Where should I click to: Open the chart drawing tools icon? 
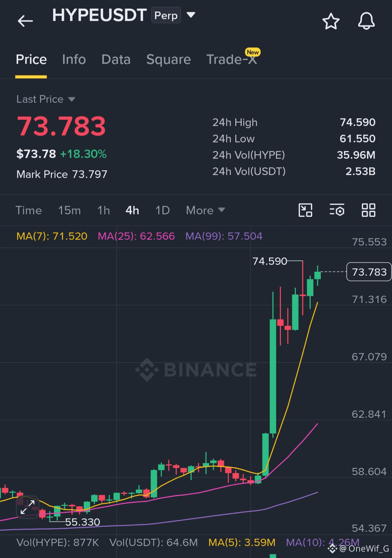(305, 210)
